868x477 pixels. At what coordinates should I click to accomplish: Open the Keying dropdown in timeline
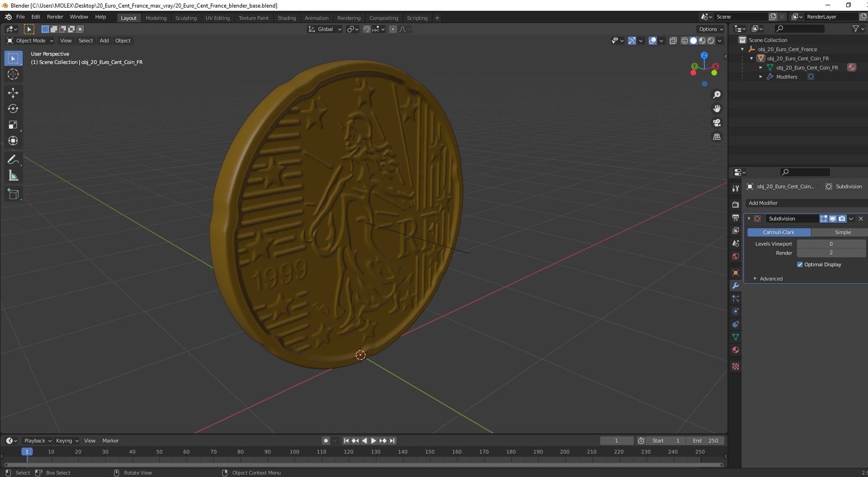67,441
